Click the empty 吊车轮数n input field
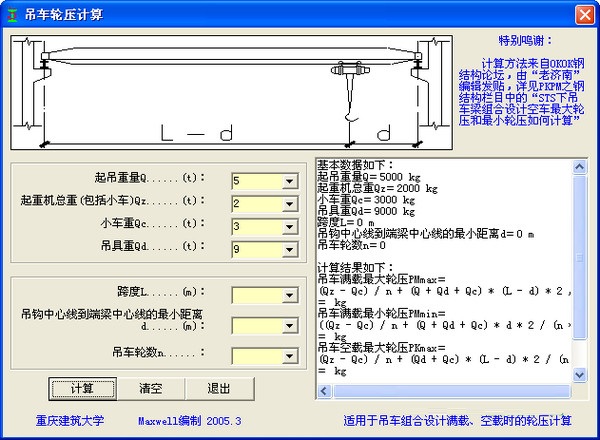Image resolution: width=600 pixels, height=440 pixels. (257, 356)
